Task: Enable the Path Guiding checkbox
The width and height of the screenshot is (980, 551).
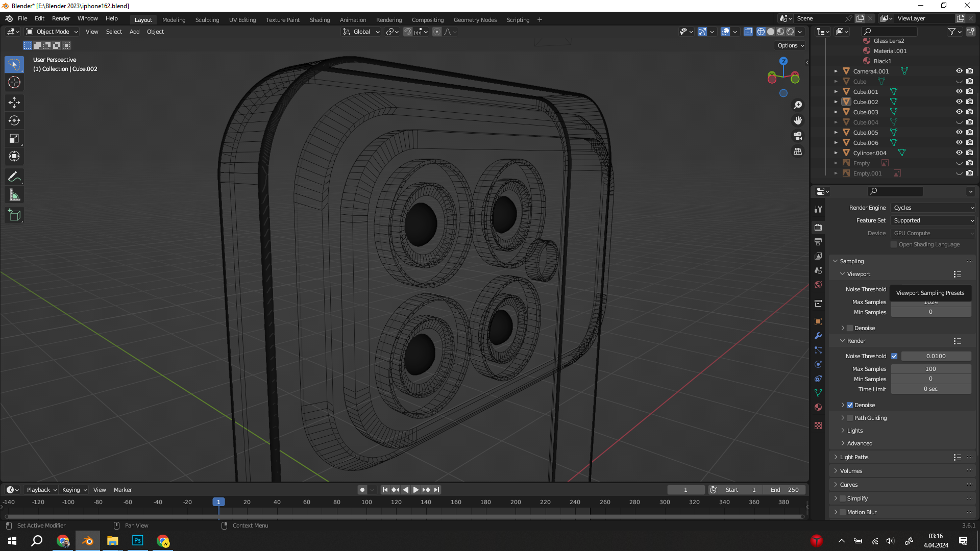Action: [x=850, y=418]
